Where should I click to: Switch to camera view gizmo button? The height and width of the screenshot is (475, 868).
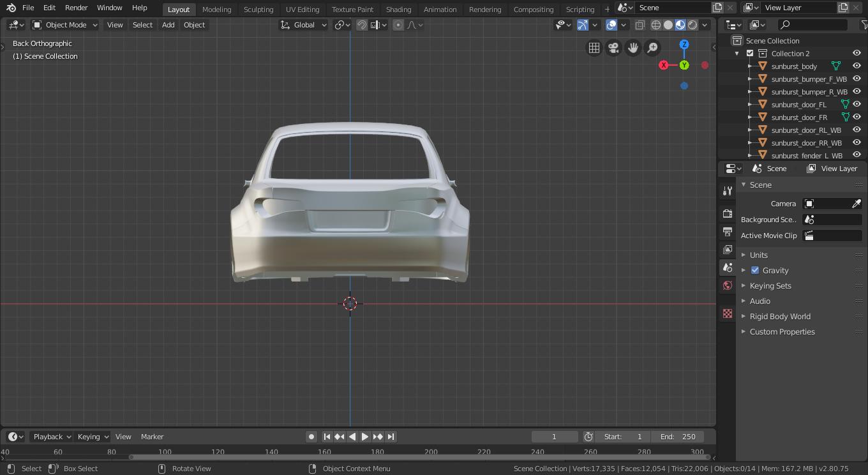pyautogui.click(x=613, y=48)
